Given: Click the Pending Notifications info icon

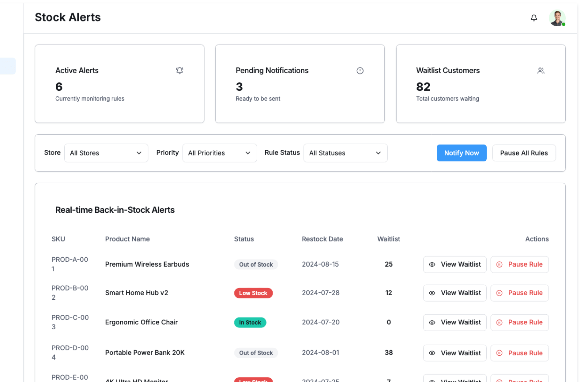Looking at the screenshot, I should pyautogui.click(x=360, y=71).
